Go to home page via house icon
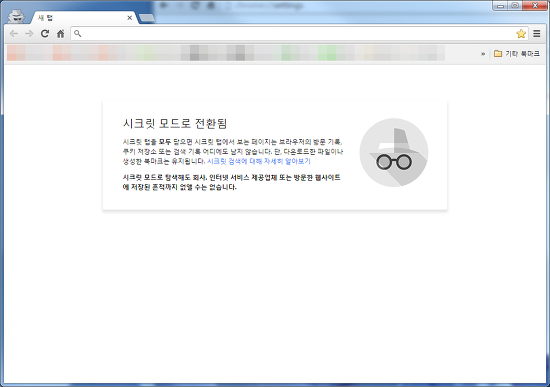 (x=60, y=34)
